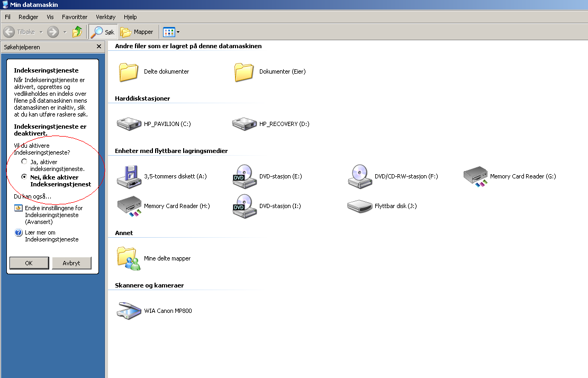Screen dimensions: 588x378
Task: Select the Dokumenter (Eier) folder icon
Action: pos(244,71)
